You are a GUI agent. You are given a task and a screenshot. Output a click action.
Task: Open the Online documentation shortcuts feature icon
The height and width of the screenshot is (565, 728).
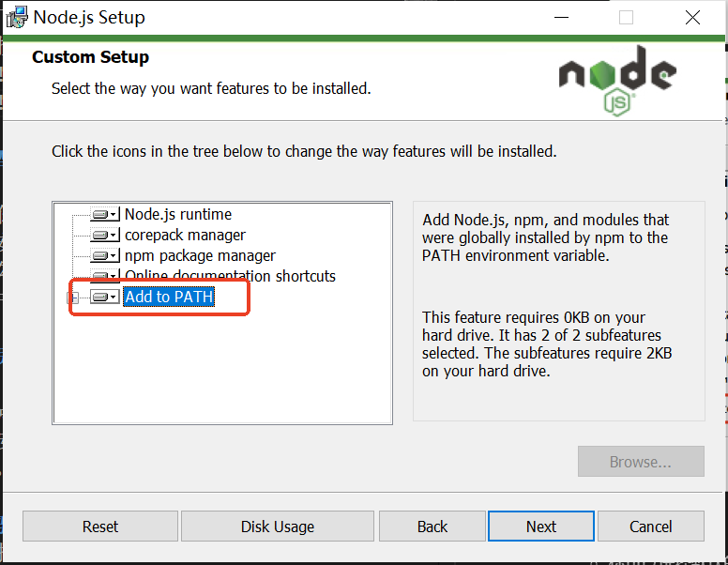(x=104, y=276)
